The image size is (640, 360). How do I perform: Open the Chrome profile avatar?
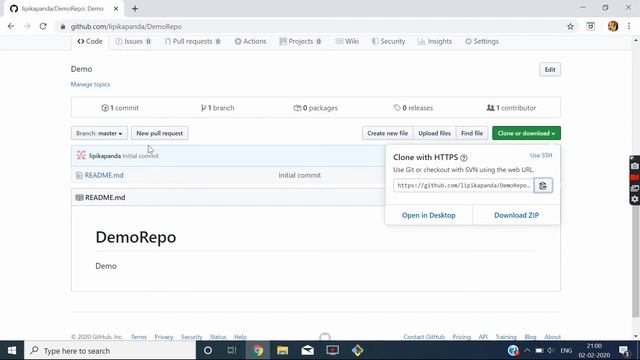click(613, 27)
